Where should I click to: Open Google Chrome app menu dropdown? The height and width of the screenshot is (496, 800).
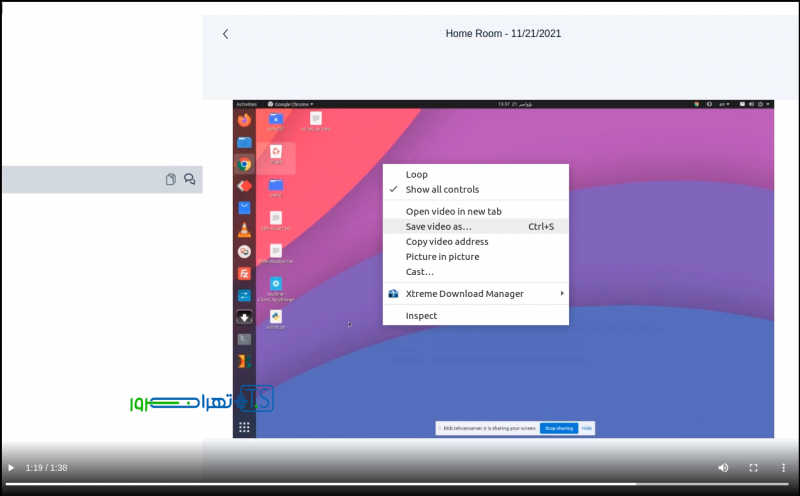291,104
